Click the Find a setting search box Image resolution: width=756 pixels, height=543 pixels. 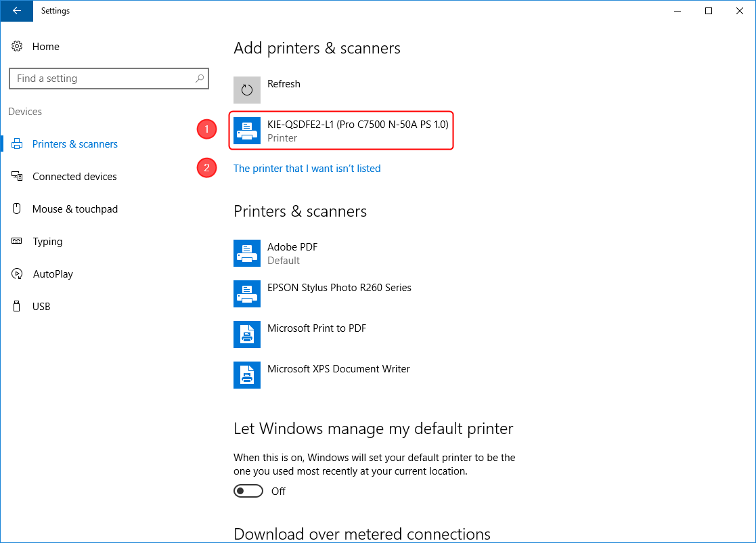coord(102,79)
